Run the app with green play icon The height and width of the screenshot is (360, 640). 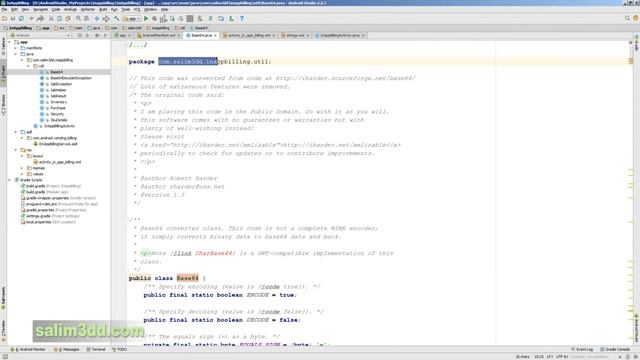click(x=146, y=18)
